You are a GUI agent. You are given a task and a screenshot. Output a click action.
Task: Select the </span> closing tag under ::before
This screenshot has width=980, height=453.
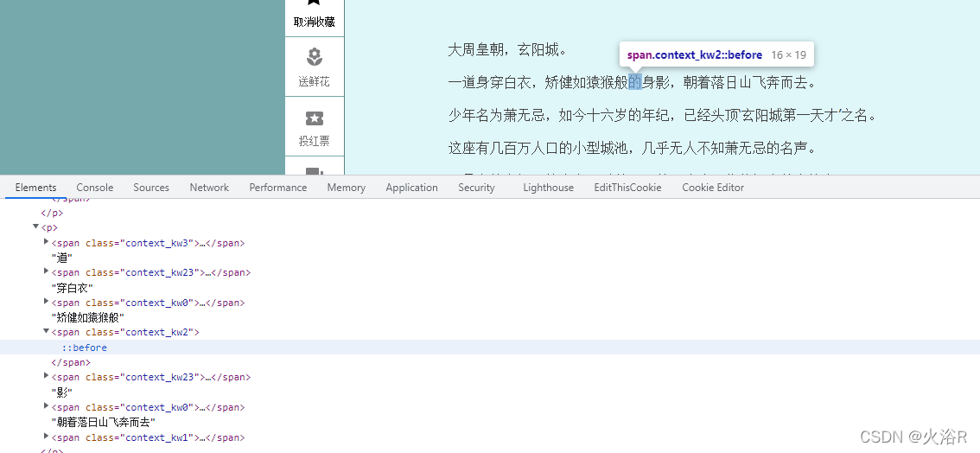[71, 362]
